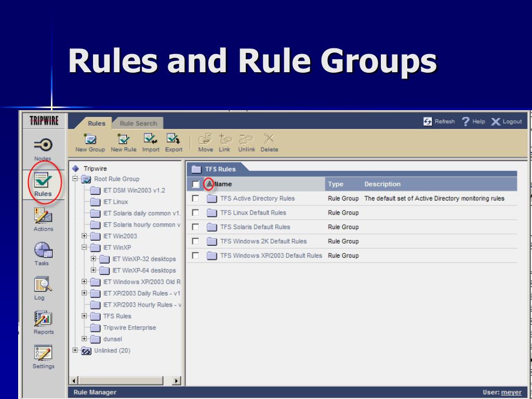Open TFS Windows 2K Default Rules group
This screenshot has height=399, width=532.
pyautogui.click(x=263, y=241)
